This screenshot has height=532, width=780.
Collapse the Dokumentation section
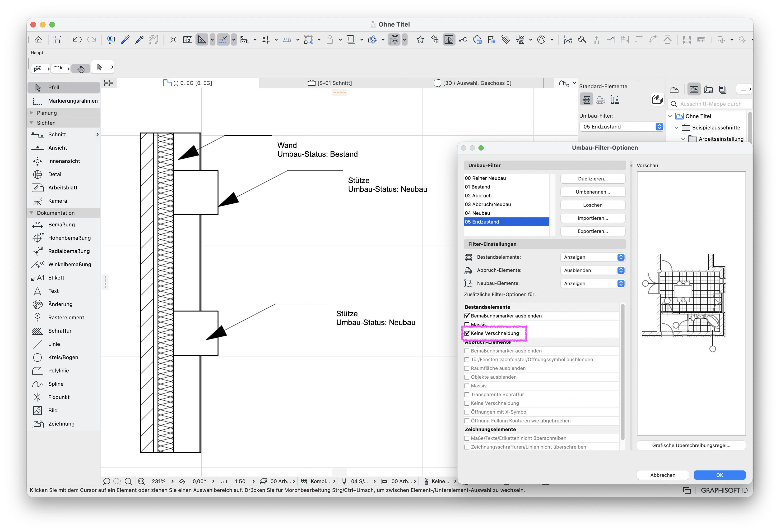pos(31,213)
